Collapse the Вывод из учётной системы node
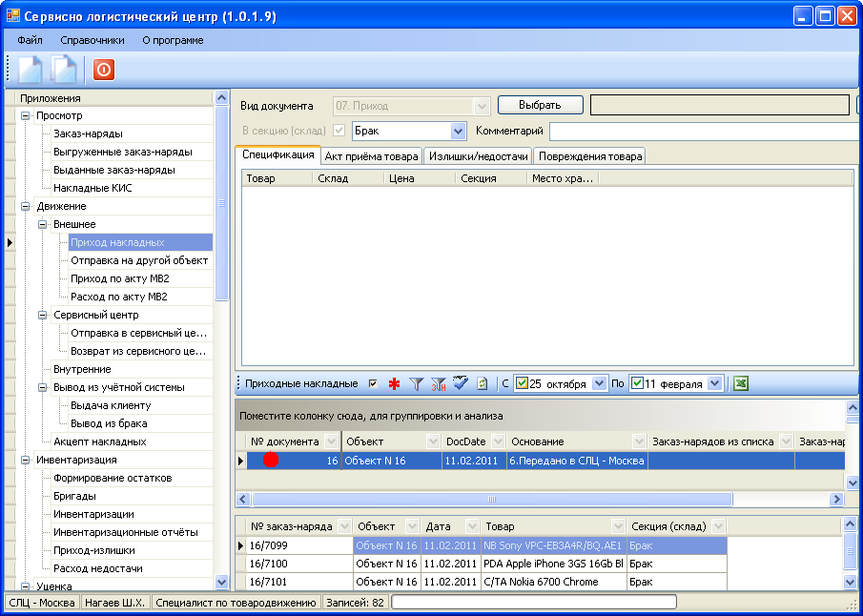 point(42,387)
